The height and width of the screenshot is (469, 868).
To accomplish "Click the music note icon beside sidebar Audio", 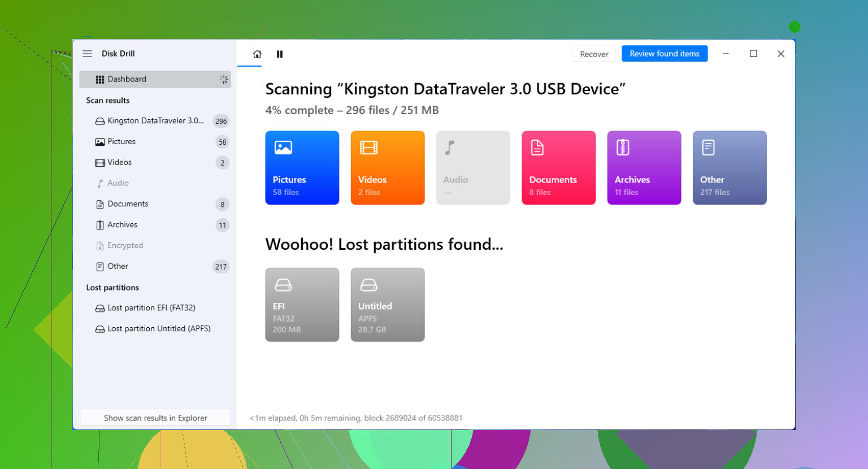I will coord(100,183).
